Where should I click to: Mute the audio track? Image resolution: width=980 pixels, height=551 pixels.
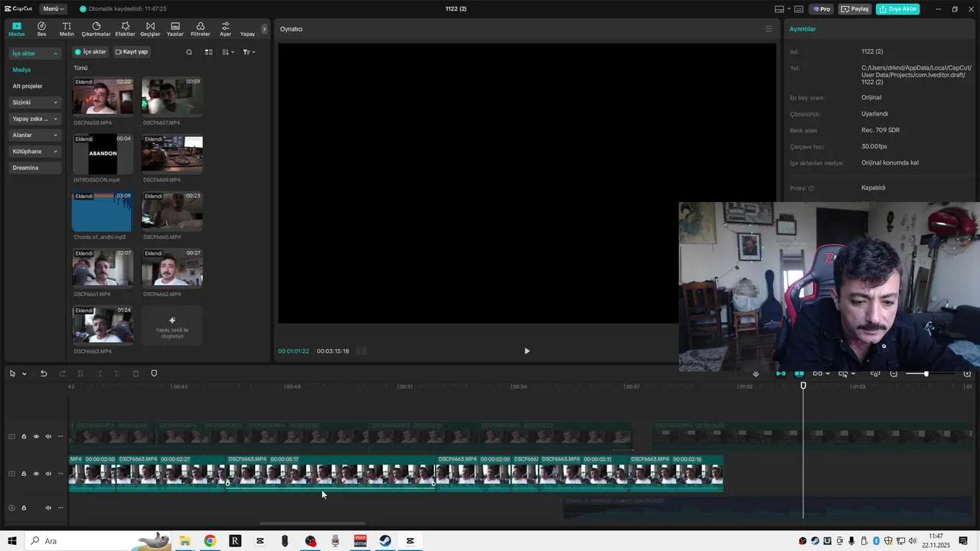(x=48, y=507)
